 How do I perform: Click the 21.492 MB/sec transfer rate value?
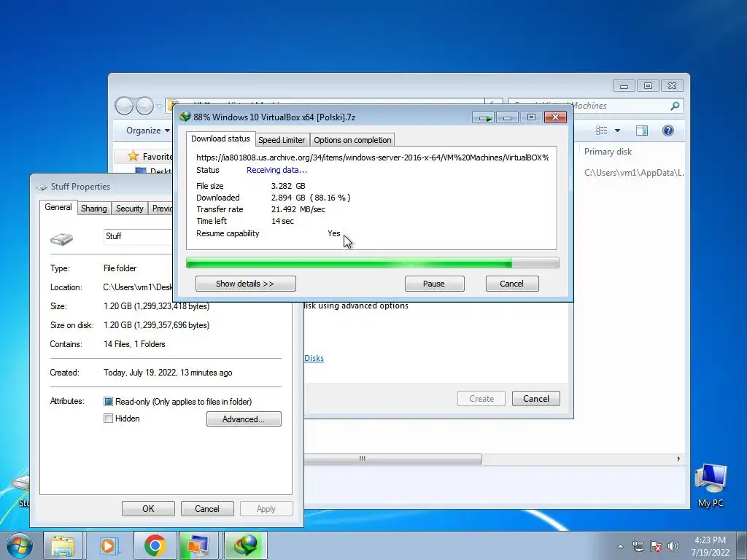pos(298,209)
